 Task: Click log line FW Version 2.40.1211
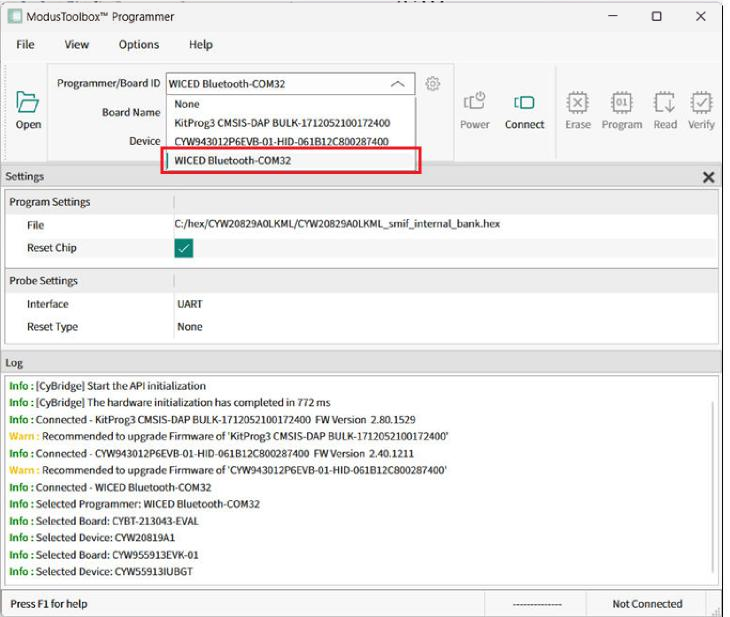click(211, 454)
